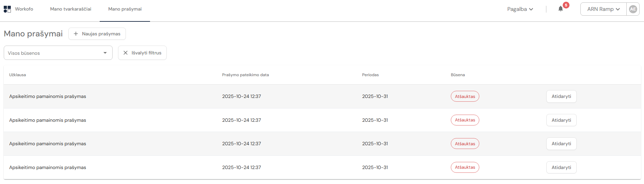Open the ARN Ramp dropdown

pyautogui.click(x=603, y=9)
